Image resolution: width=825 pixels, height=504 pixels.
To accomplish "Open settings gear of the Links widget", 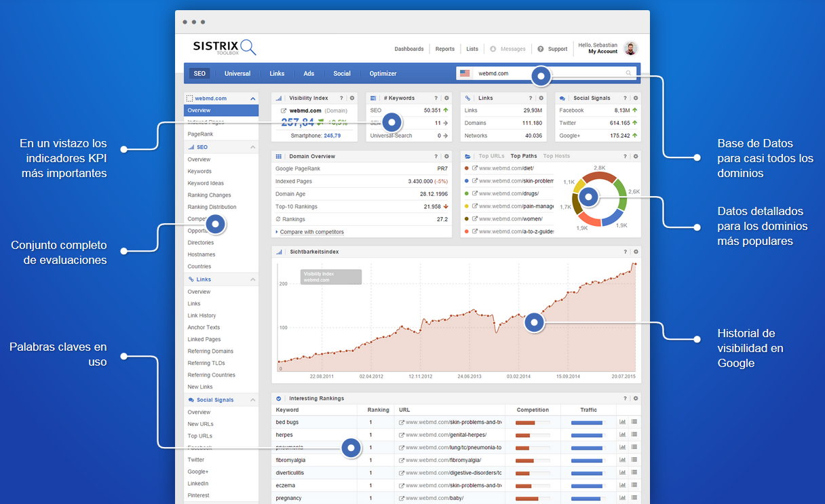I will (x=541, y=98).
